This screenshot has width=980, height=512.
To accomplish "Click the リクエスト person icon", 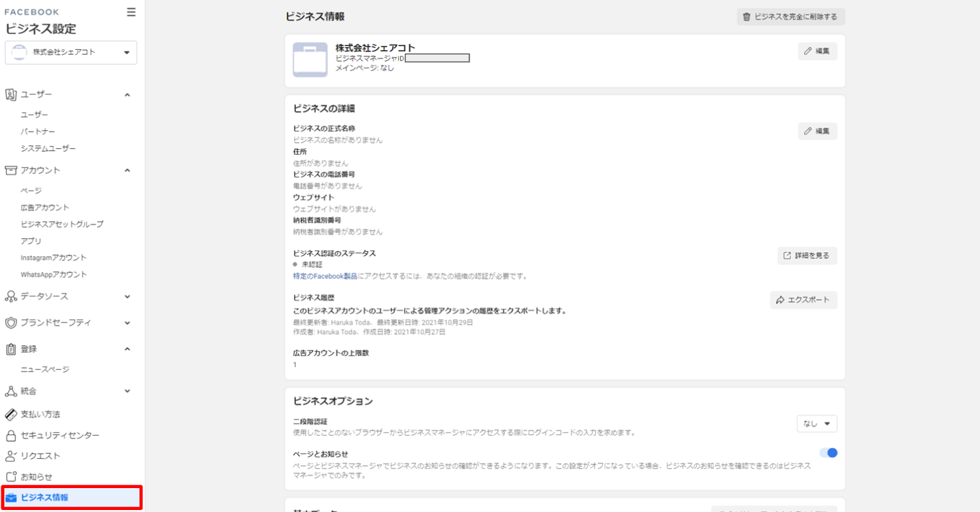I will click(11, 456).
